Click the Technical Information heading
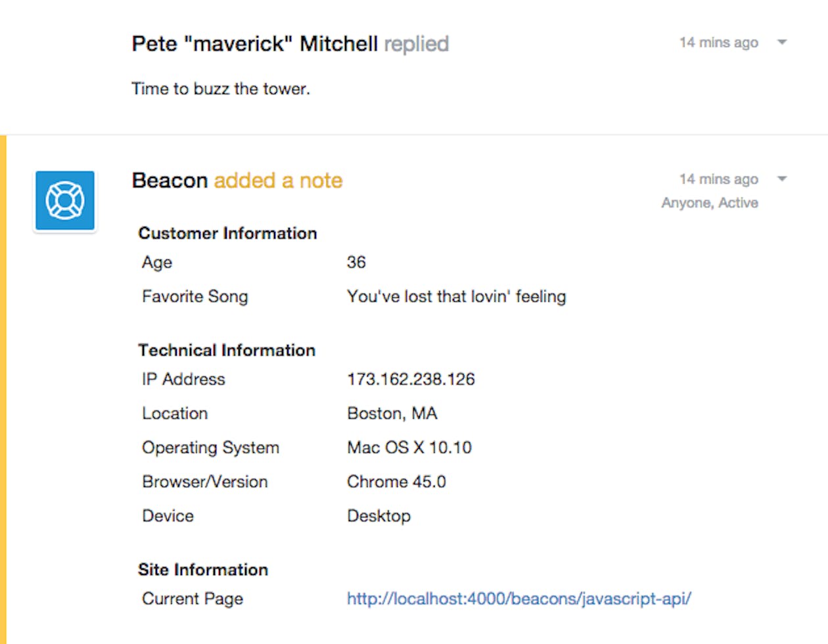The image size is (828, 644). 227,350
